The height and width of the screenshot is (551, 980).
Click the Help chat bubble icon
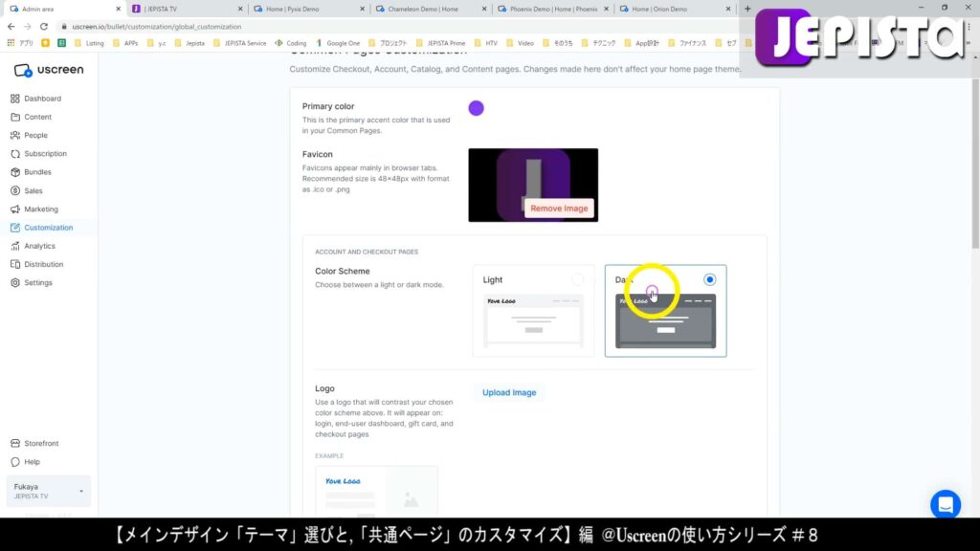[x=15, y=462]
